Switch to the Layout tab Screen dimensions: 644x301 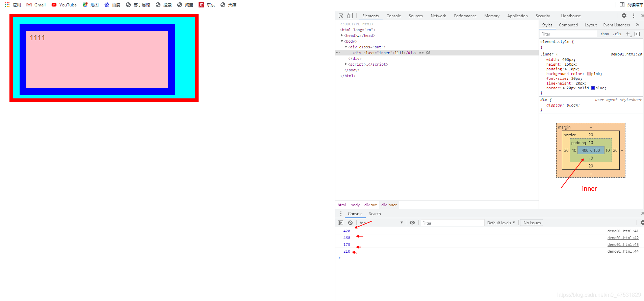[x=590, y=25]
